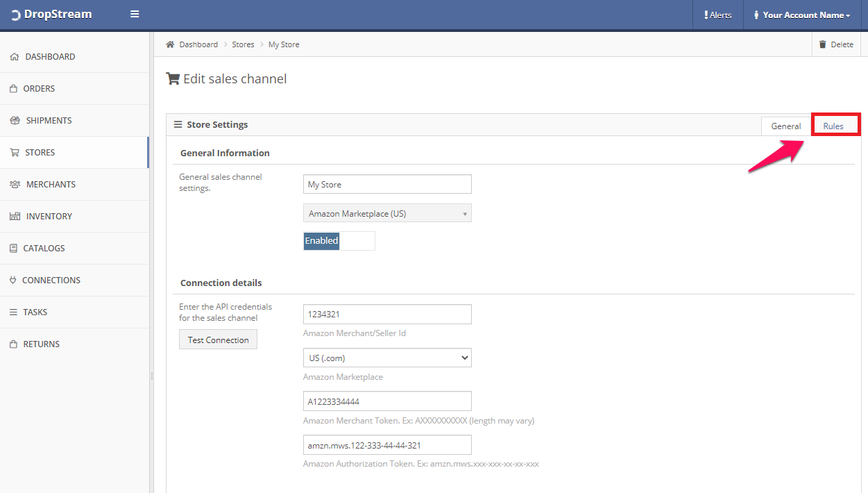Click the Connection details heading
Screen dimensions: 868x493
(x=221, y=283)
